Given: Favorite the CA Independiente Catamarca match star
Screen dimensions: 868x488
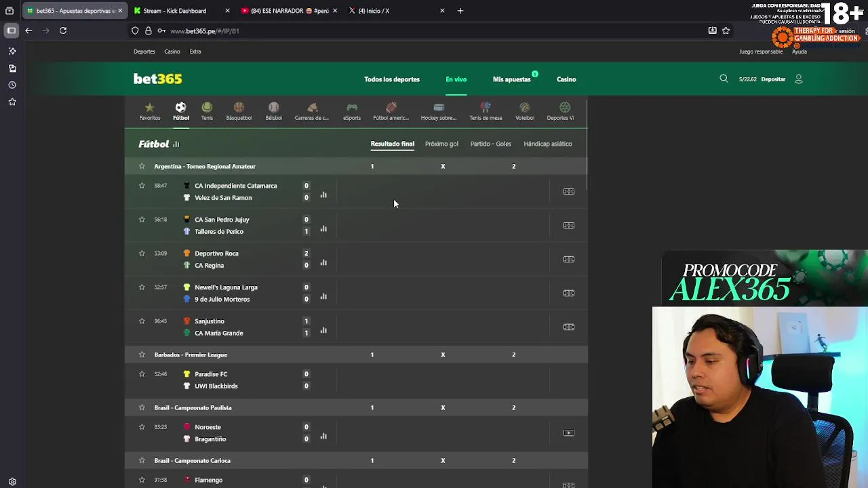Looking at the screenshot, I should tap(142, 186).
